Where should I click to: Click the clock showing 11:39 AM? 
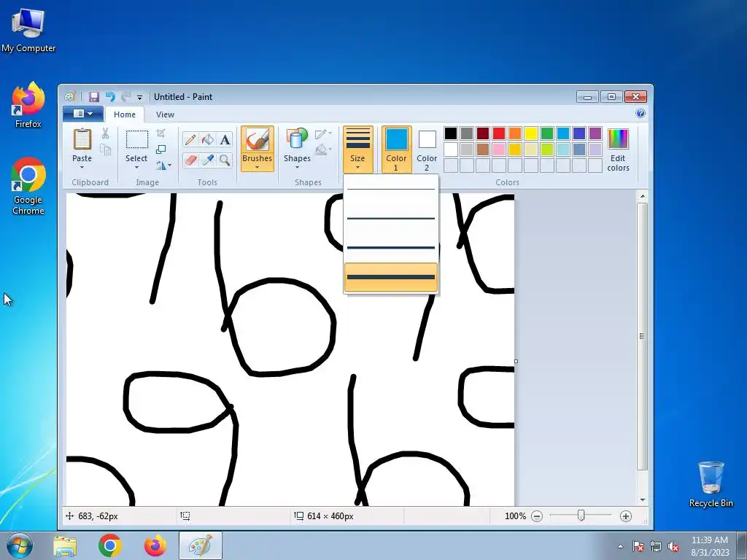pos(709,540)
